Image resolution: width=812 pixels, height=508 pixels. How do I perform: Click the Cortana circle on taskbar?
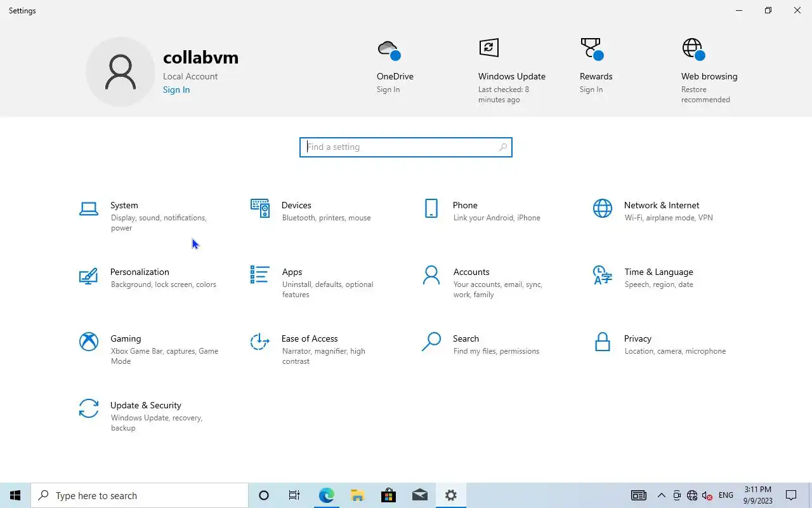tap(264, 495)
